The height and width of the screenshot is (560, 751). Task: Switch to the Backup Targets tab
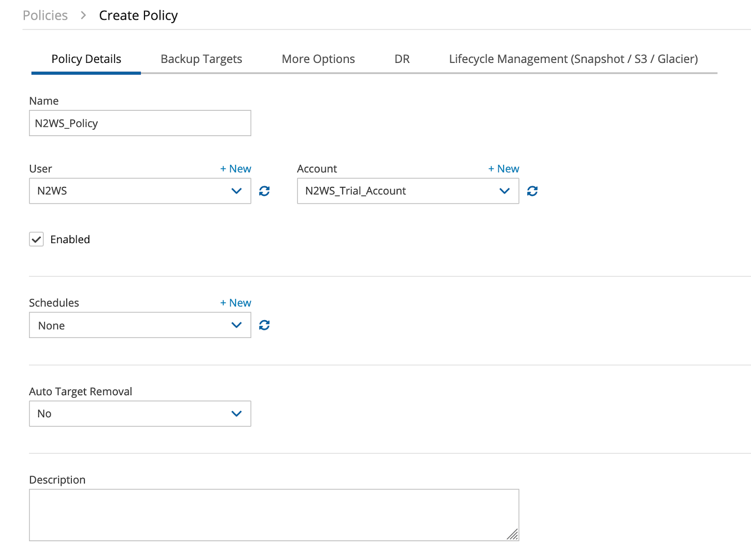coord(201,59)
